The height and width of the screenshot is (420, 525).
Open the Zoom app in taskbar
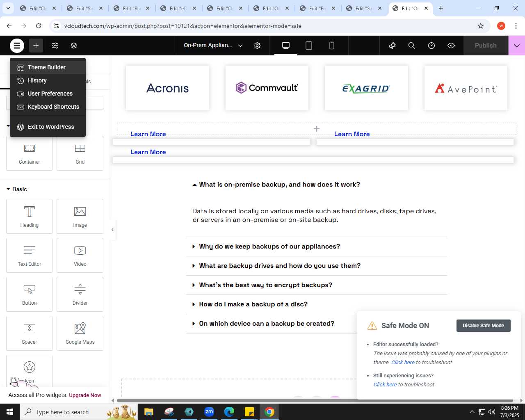(209, 412)
